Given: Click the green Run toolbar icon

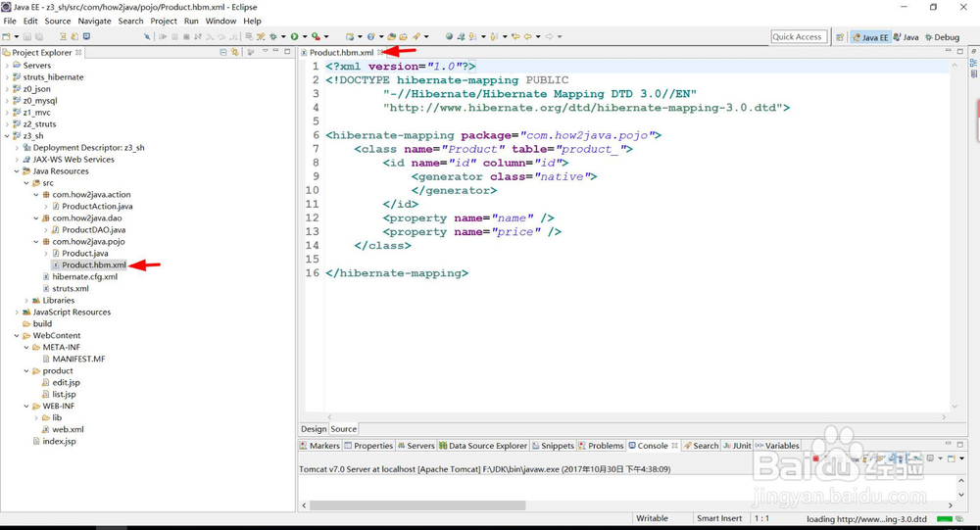Looking at the screenshot, I should click(294, 36).
